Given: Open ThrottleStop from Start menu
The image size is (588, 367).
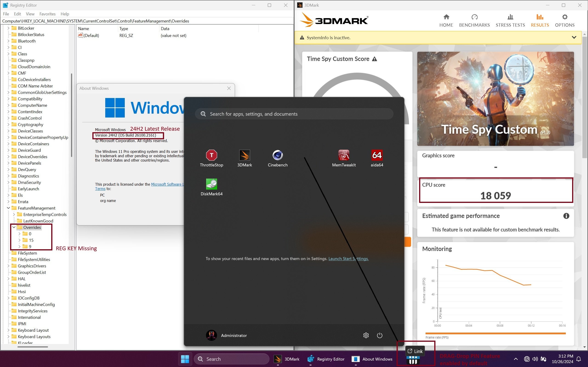Looking at the screenshot, I should [x=211, y=155].
